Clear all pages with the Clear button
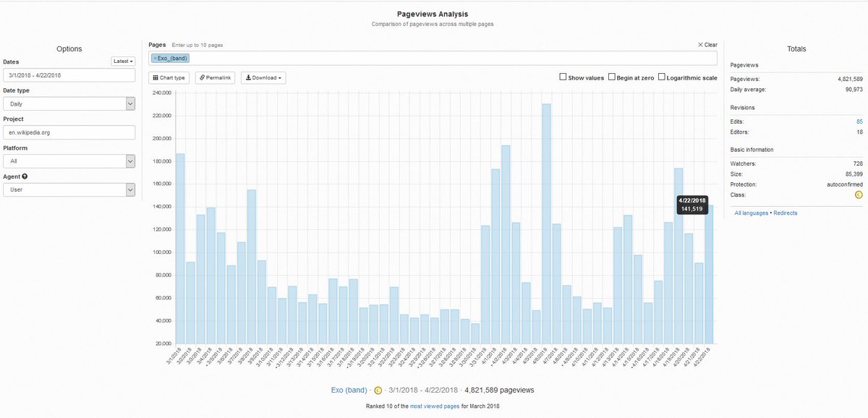 707,45
